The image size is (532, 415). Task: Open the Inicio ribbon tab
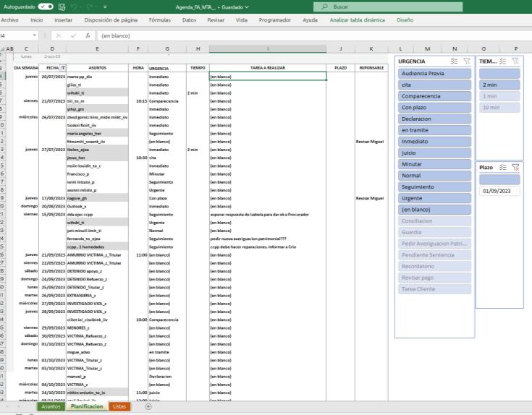[x=37, y=20]
